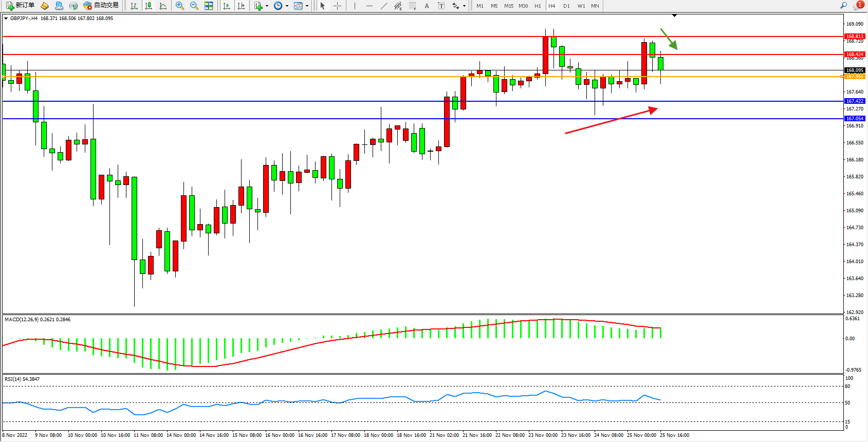Viewport: 868px width, 442px height.
Task: Switch to line chart mode
Action: click(163, 6)
